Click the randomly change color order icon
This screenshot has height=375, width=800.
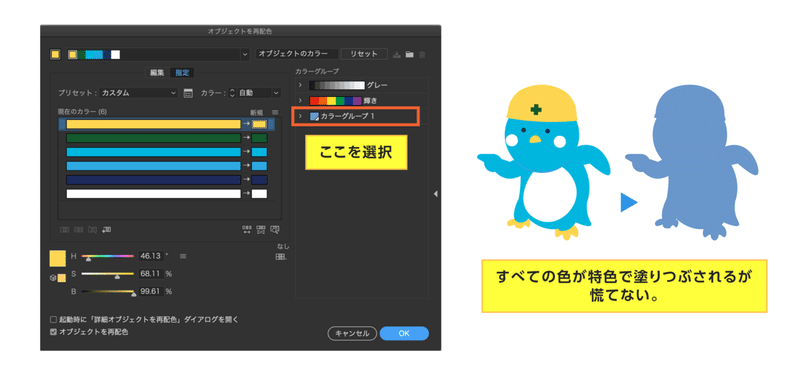click(247, 230)
